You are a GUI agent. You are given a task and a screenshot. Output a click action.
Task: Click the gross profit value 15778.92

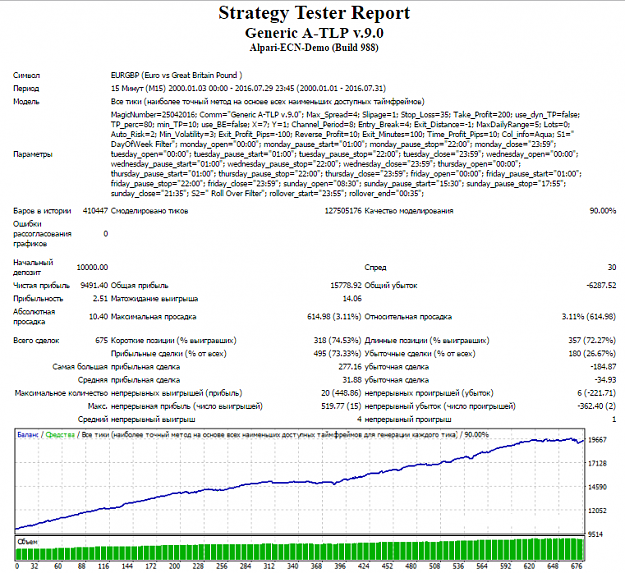pos(346,285)
